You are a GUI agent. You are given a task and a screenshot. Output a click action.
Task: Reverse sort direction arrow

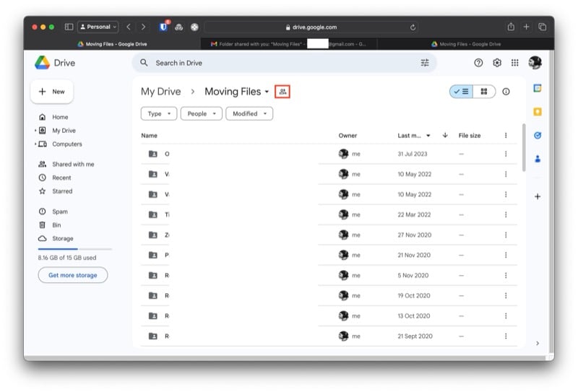tap(445, 135)
